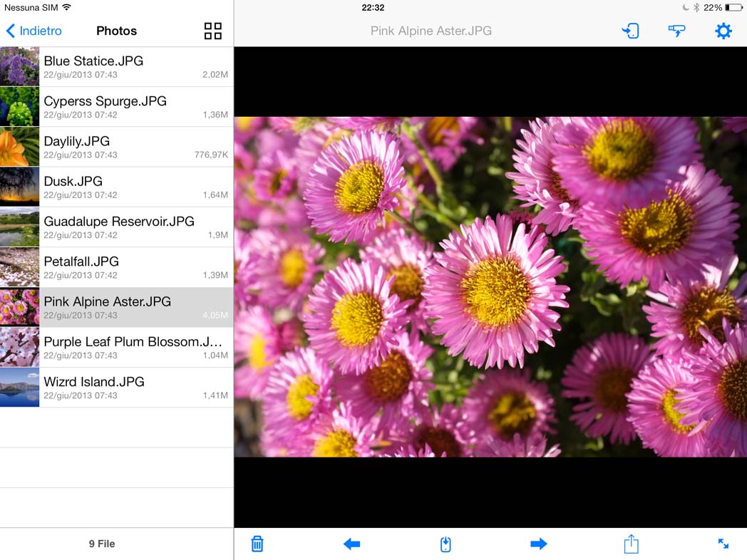Open Blue Statice.JPG in the list

point(117,67)
